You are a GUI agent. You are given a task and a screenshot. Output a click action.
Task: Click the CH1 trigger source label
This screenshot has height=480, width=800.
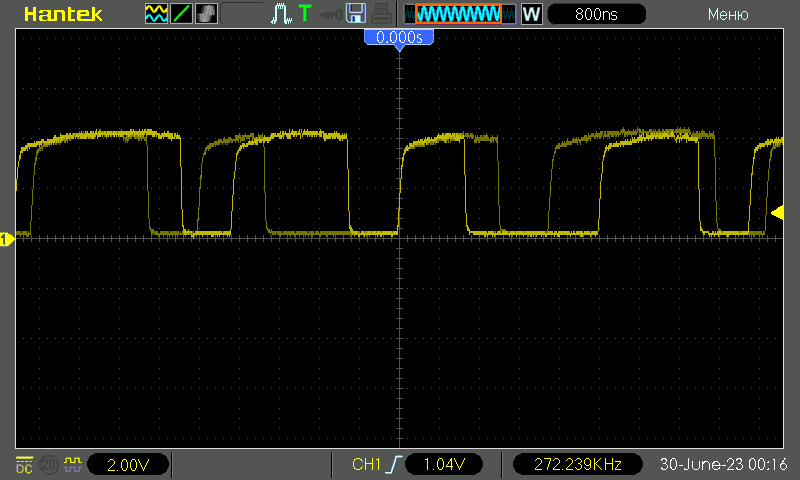pyautogui.click(x=367, y=465)
